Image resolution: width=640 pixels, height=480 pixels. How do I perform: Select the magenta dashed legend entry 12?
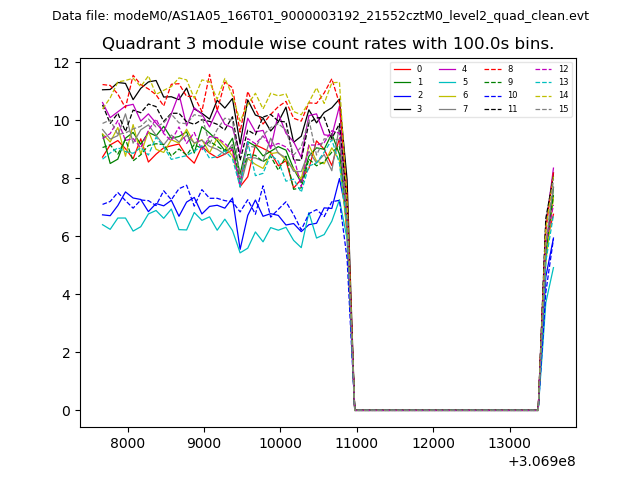pyautogui.click(x=551, y=69)
